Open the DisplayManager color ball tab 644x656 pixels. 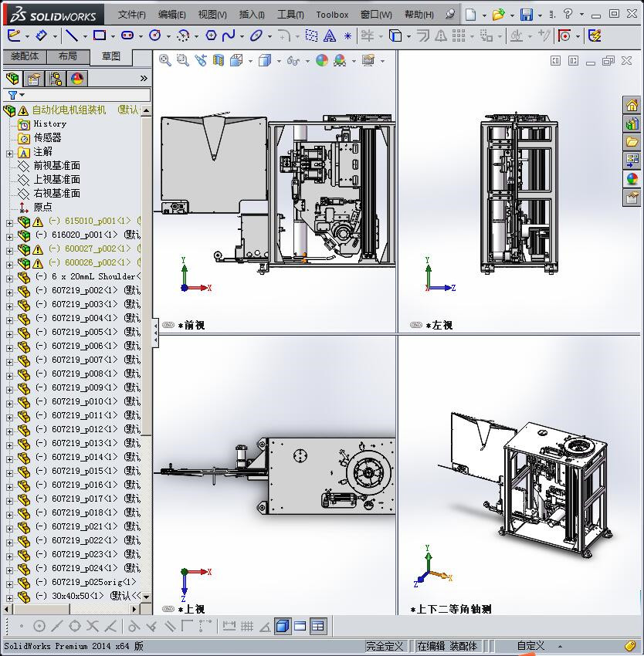tap(77, 78)
